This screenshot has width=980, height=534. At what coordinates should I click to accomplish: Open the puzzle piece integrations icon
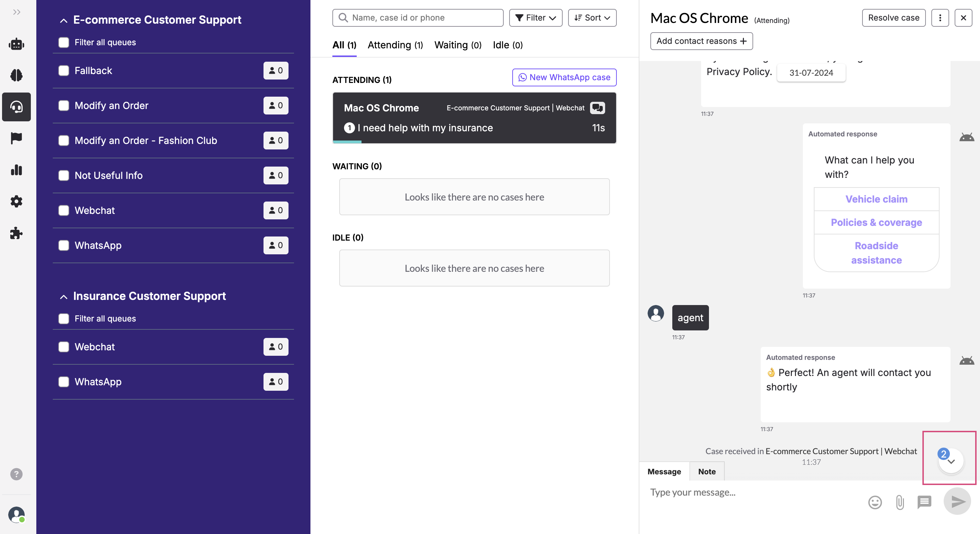tap(16, 233)
